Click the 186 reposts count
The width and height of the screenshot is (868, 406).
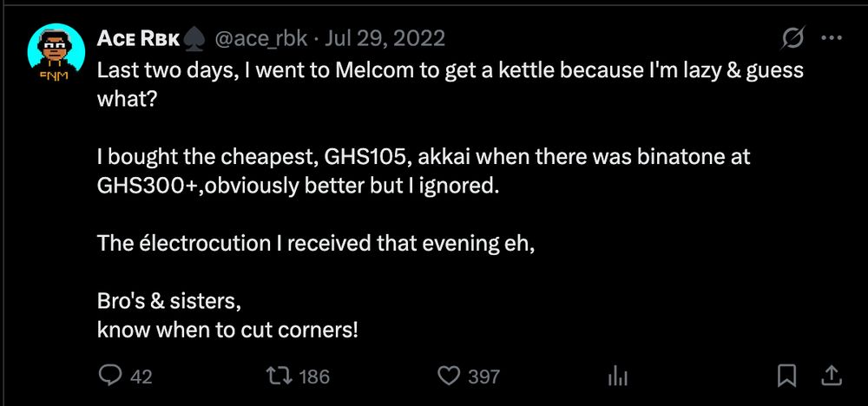[x=314, y=377]
